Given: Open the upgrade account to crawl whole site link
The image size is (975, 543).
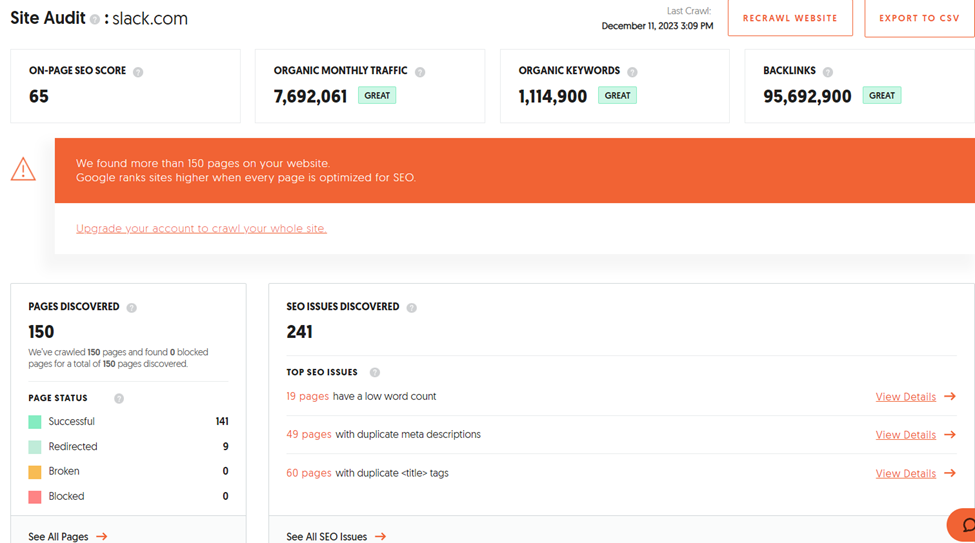Looking at the screenshot, I should pos(201,228).
